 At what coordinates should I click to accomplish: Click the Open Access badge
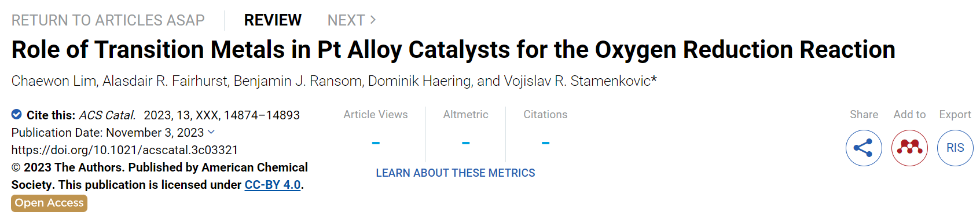coord(49,203)
